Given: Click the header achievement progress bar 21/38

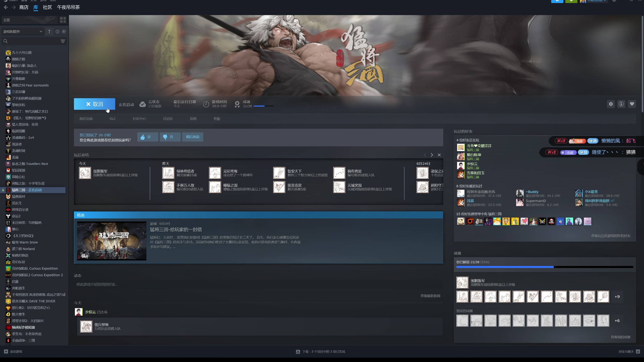Looking at the screenshot, I should click(263, 106).
